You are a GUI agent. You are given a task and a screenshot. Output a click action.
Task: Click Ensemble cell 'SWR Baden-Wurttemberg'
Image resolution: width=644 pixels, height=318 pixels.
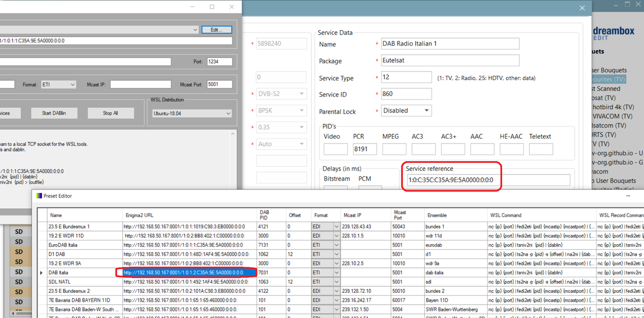455,308
